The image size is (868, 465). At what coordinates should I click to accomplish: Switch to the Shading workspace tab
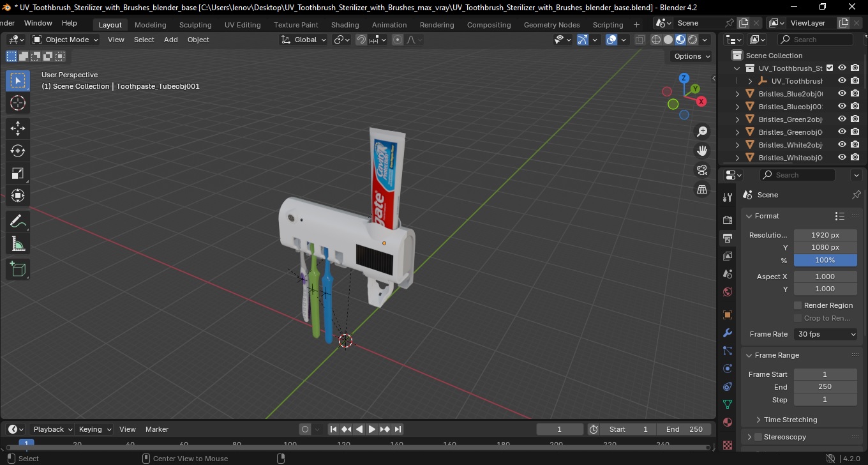click(x=345, y=25)
